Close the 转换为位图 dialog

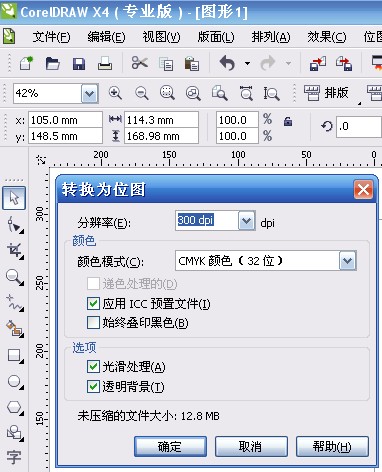[363, 190]
